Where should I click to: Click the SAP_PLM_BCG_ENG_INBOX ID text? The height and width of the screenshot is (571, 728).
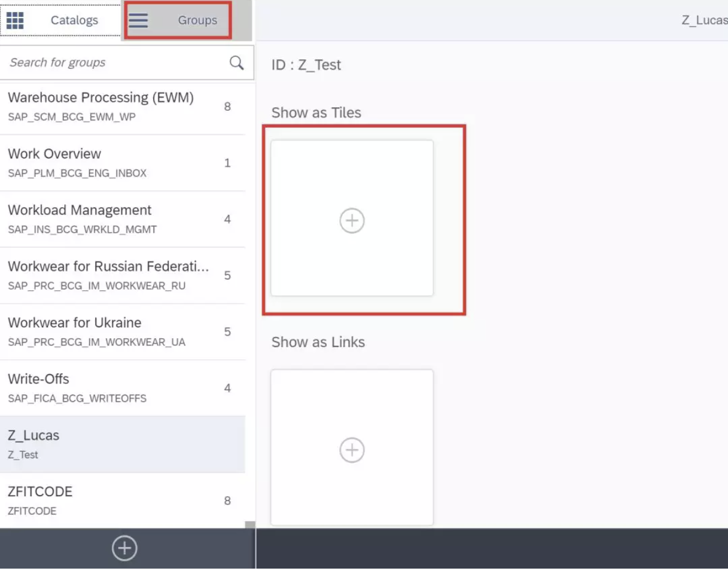tap(77, 174)
